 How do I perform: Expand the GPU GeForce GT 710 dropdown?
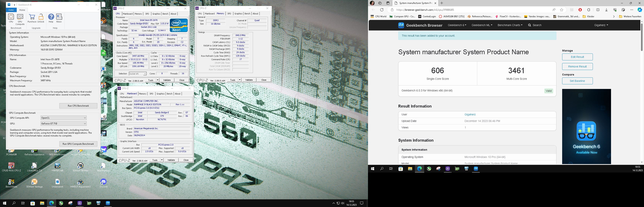click(x=63, y=123)
